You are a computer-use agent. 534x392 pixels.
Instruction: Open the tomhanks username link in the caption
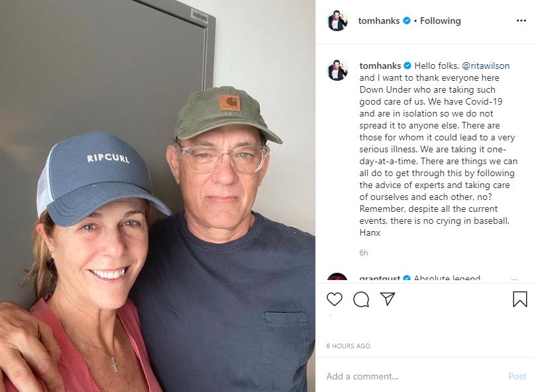click(x=380, y=66)
